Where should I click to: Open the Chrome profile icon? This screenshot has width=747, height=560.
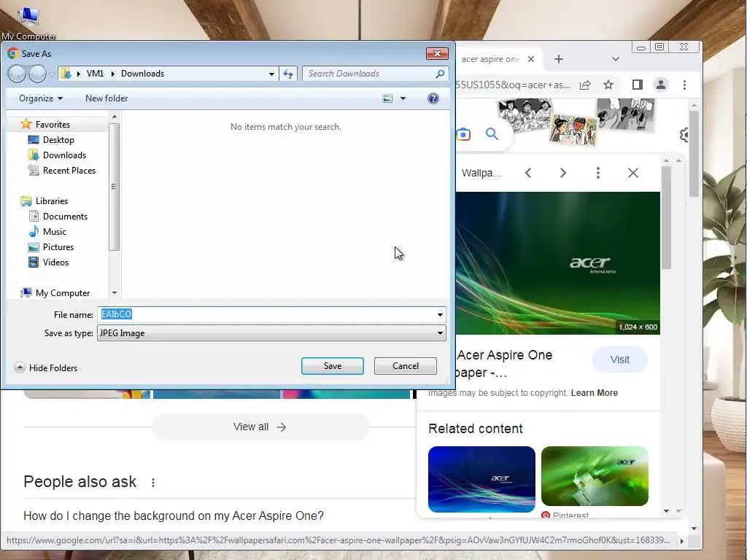[x=661, y=85]
